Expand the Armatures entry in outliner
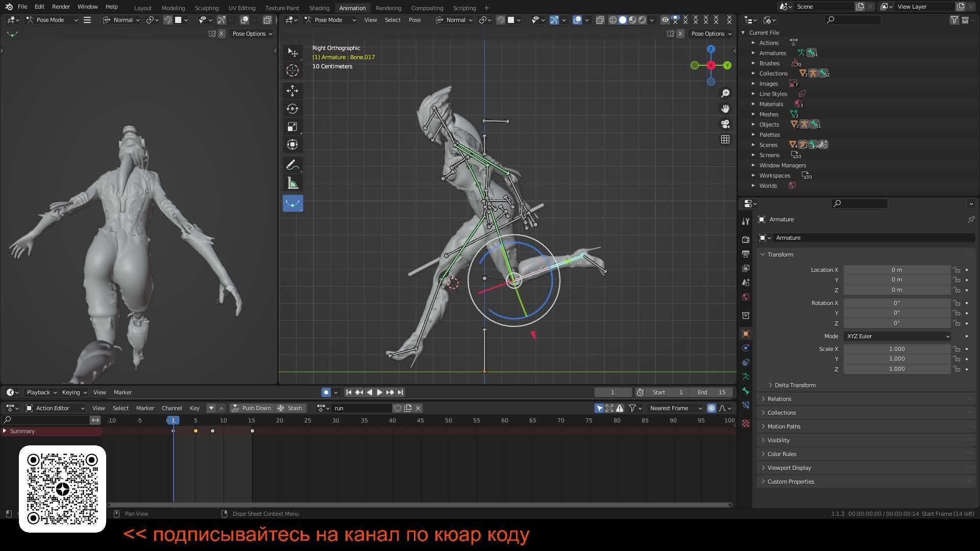Screen dimensions: 980x551 (x=753, y=53)
